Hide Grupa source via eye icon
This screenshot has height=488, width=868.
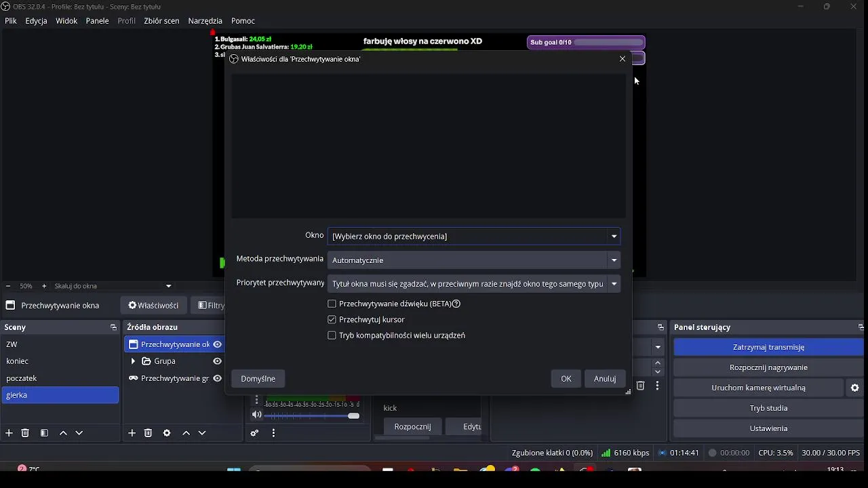pos(217,361)
